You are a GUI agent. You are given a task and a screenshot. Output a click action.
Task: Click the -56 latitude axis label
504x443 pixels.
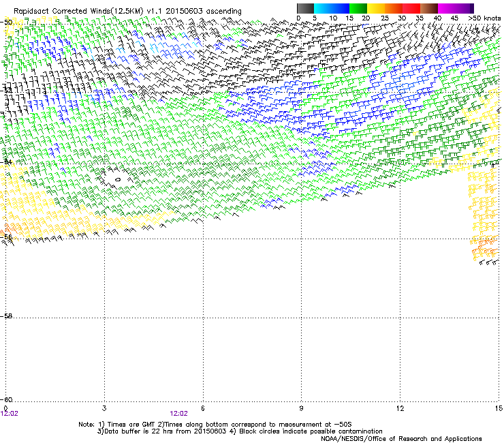coord(6,236)
